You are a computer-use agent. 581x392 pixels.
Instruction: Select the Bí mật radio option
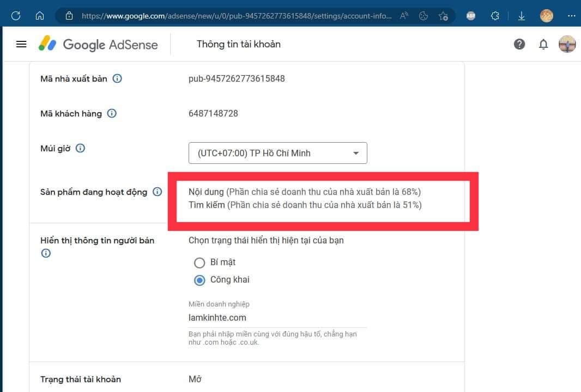199,263
